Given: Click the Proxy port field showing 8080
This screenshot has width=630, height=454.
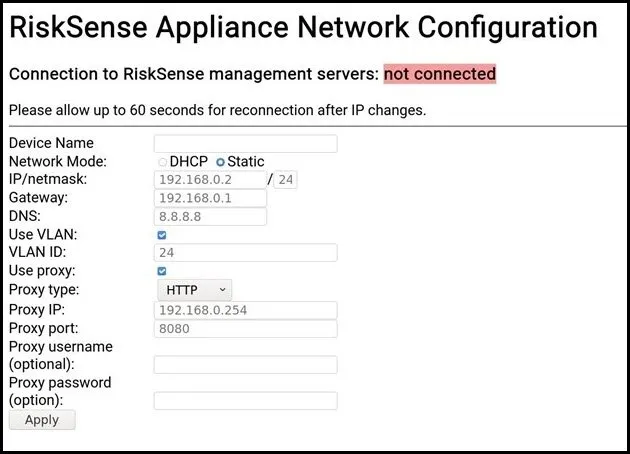Looking at the screenshot, I should tap(245, 329).
